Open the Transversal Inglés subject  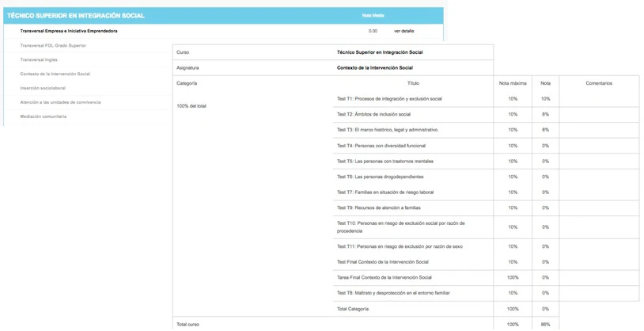tap(39, 59)
